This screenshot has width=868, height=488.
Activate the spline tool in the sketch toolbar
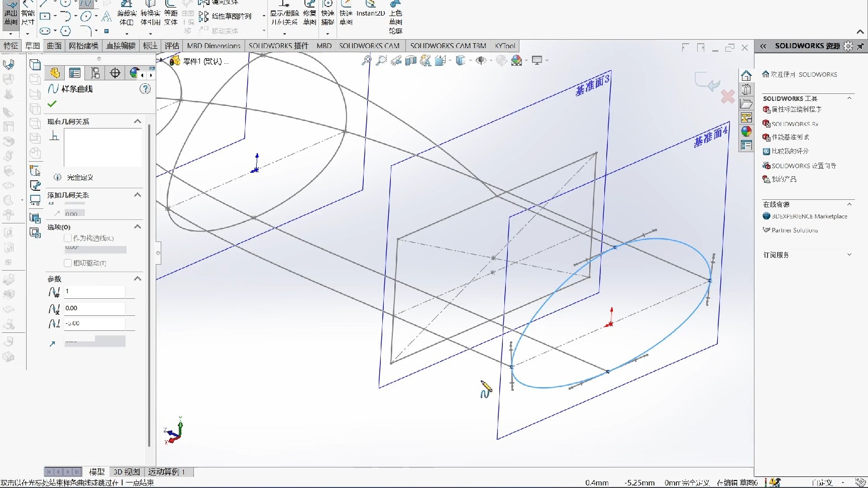click(87, 5)
